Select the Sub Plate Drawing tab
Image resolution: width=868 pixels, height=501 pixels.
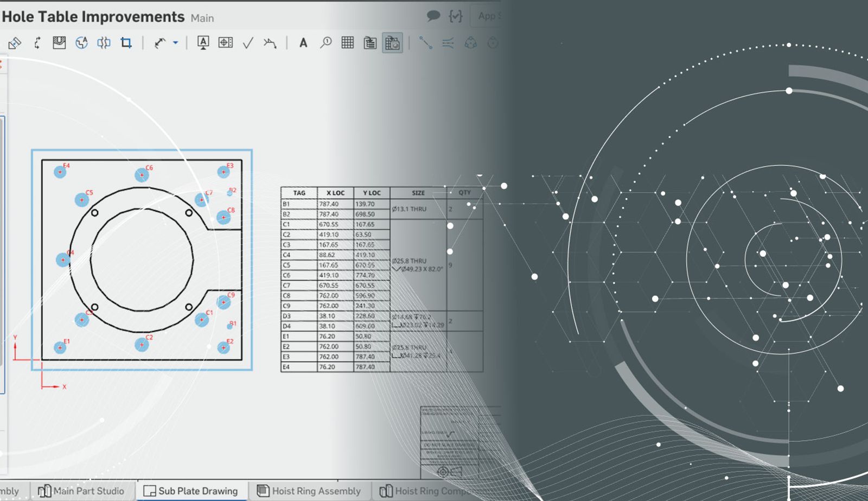pos(192,491)
